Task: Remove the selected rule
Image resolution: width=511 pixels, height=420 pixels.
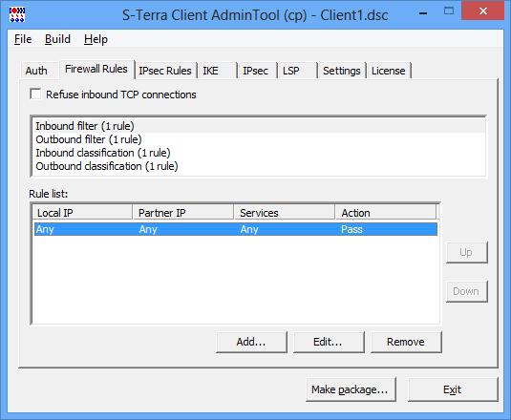Action: click(406, 342)
